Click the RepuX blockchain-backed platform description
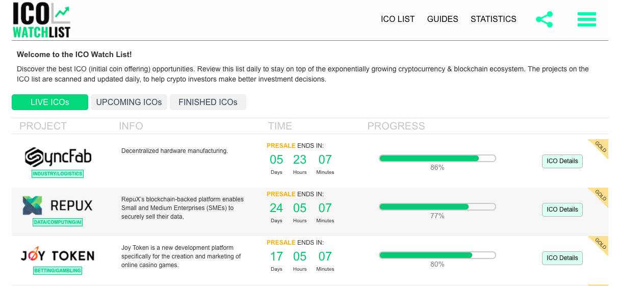The width and height of the screenshot is (644, 286). tap(183, 208)
